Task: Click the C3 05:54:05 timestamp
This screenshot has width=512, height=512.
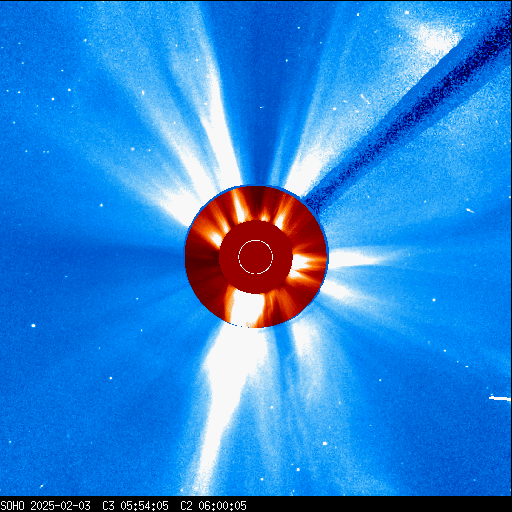Action: [x=135, y=505]
